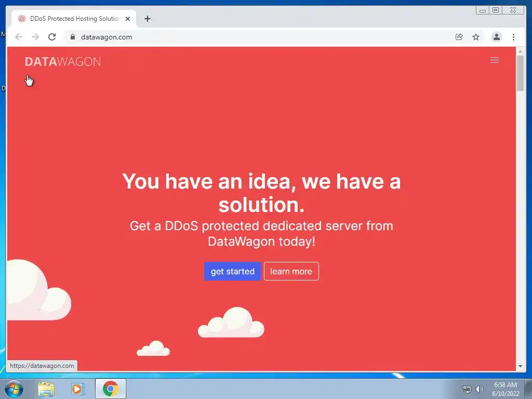Click the heading 'You have an idea, we have a solution.'

(261, 193)
